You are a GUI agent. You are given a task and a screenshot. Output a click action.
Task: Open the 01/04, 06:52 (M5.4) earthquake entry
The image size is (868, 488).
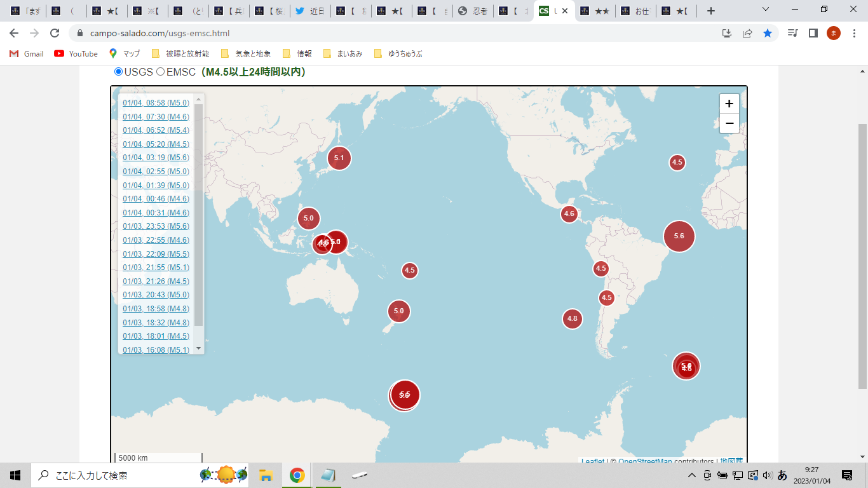[156, 130]
